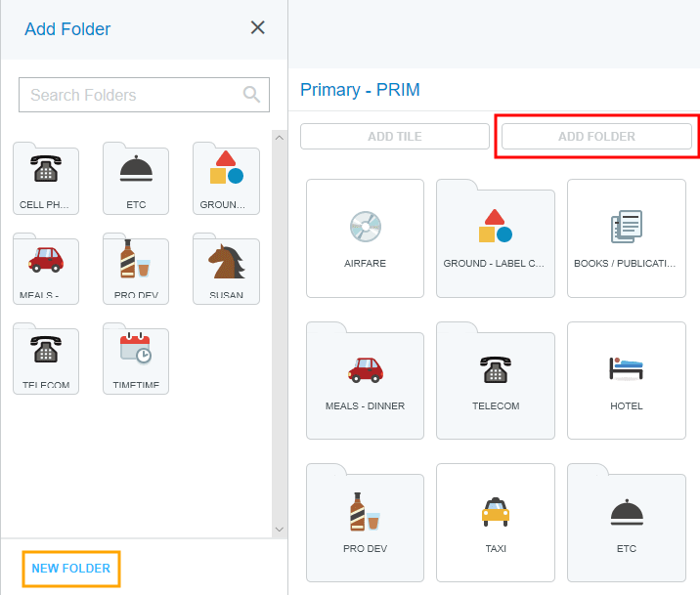Open the Timetime calendar folder
700x595 pixels.
135,360
